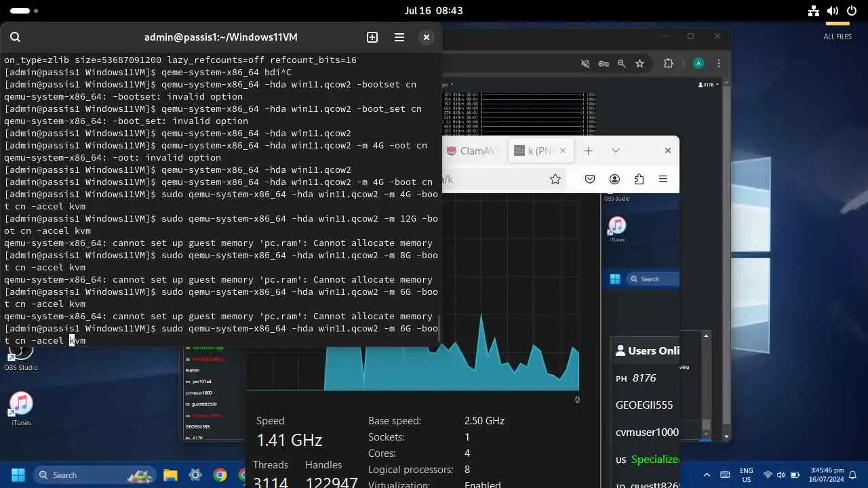The image size is (868, 488).
Task: Open the GNOME Activities pill at top-left
Action: coord(24,11)
